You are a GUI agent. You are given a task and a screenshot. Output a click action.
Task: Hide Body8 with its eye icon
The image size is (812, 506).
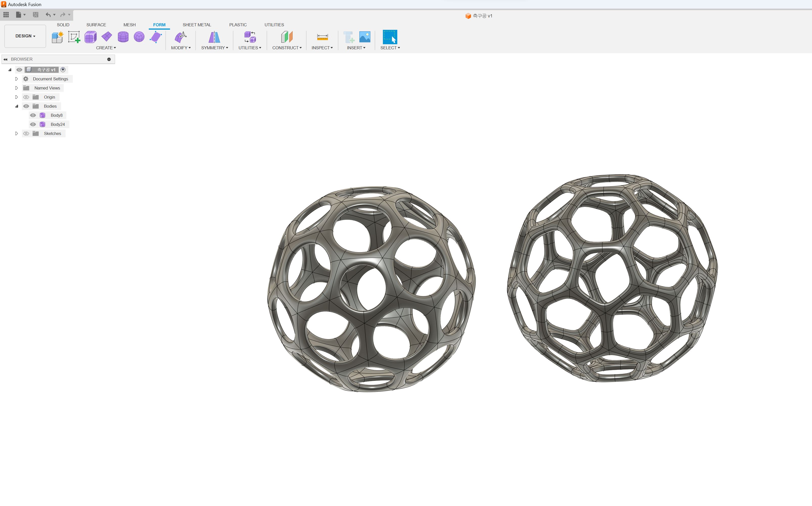(x=33, y=115)
